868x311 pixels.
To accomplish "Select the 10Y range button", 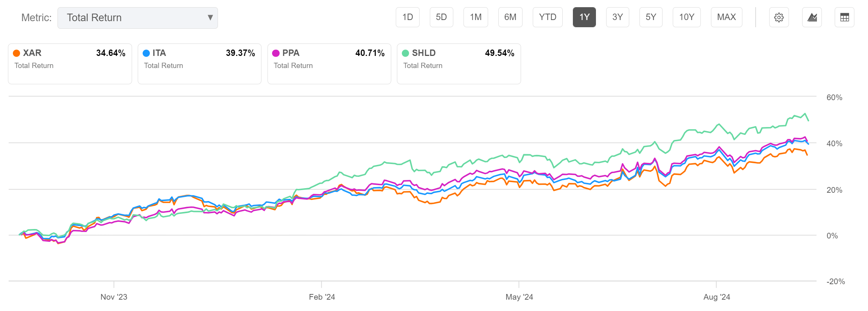I will click(686, 17).
